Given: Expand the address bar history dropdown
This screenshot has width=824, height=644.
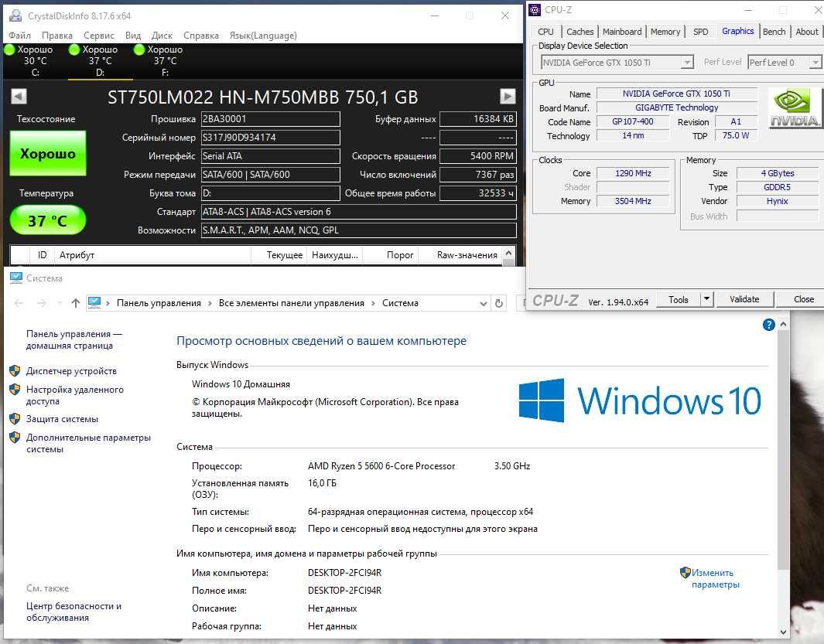Looking at the screenshot, I should (x=484, y=303).
